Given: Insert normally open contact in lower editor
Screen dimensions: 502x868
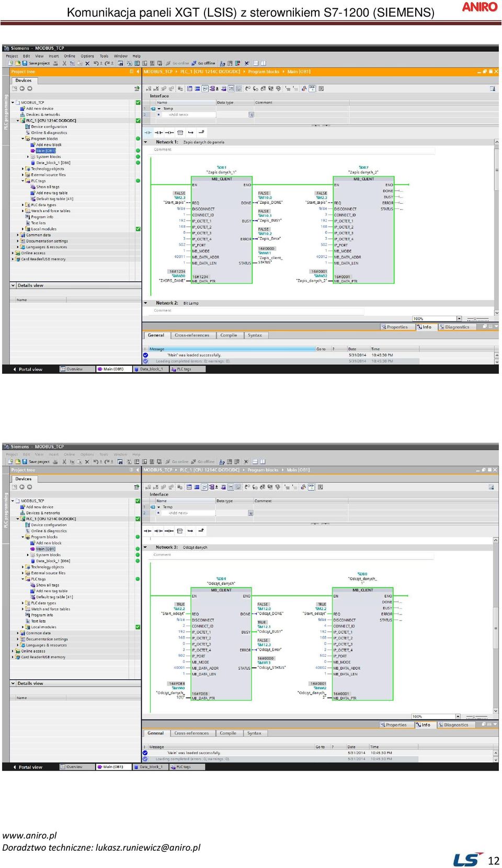Looking at the screenshot, I should pos(148,531).
